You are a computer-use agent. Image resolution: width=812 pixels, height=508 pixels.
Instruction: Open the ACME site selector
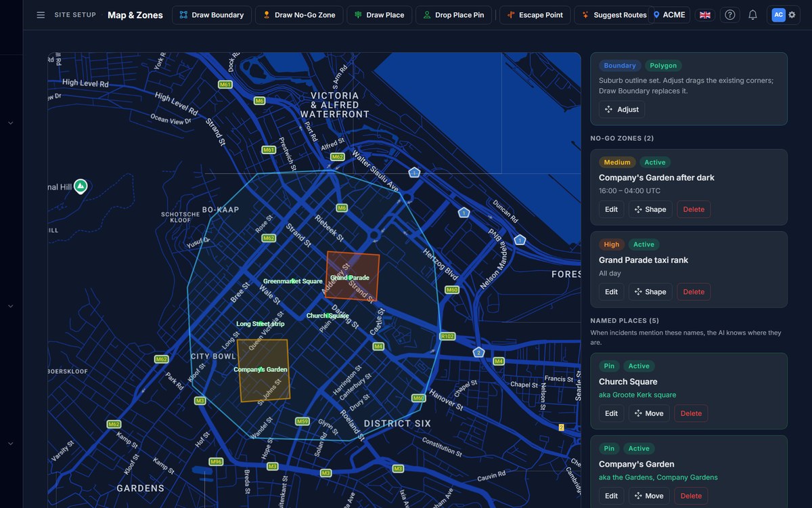coord(669,15)
